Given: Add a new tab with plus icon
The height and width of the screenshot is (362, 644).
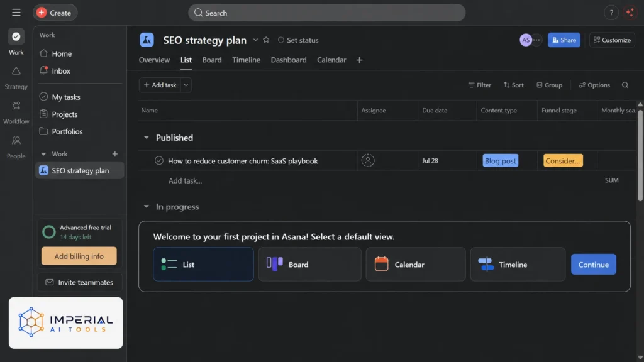Looking at the screenshot, I should [359, 60].
